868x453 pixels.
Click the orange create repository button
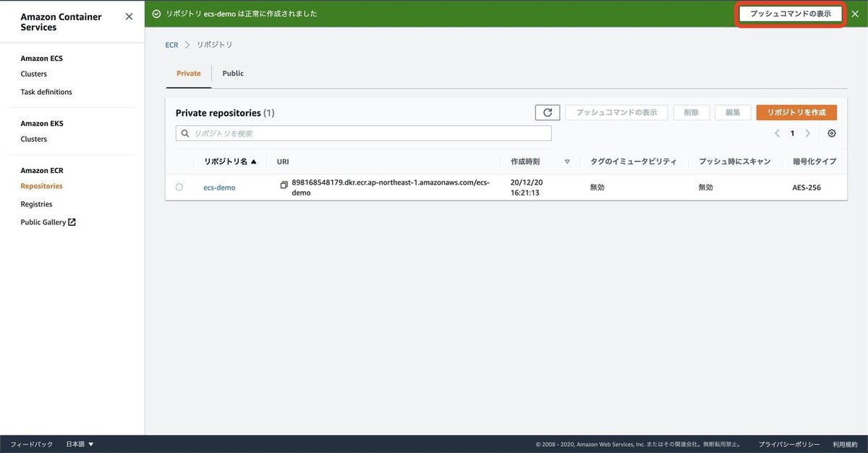pos(796,112)
